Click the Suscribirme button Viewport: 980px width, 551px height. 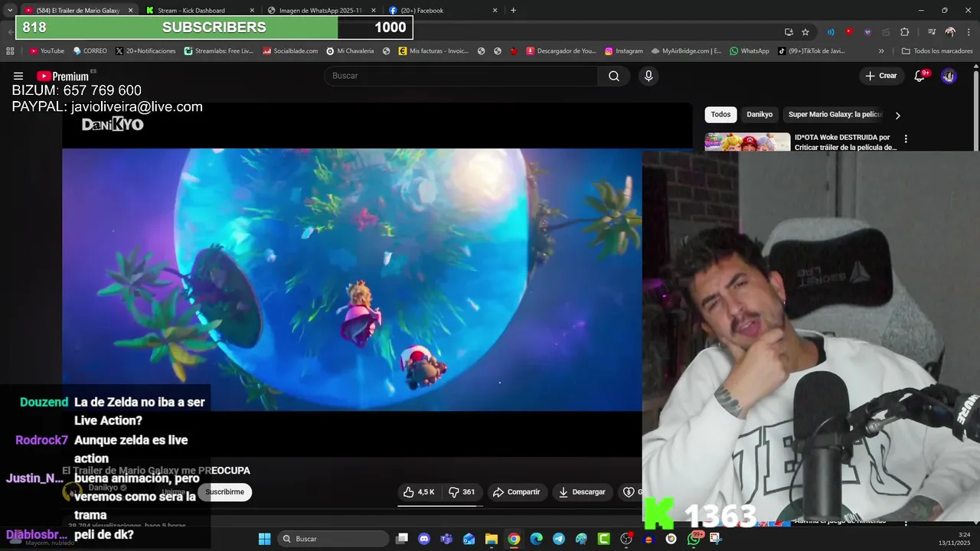click(224, 492)
